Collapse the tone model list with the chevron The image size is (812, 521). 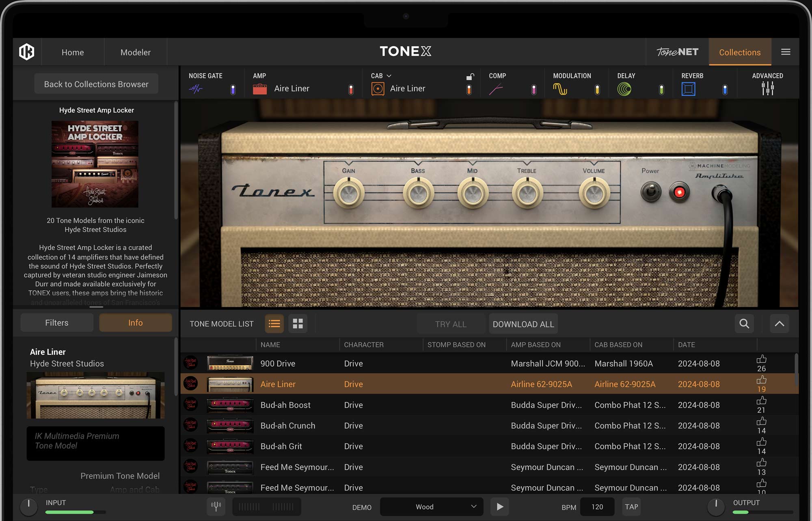coord(779,323)
